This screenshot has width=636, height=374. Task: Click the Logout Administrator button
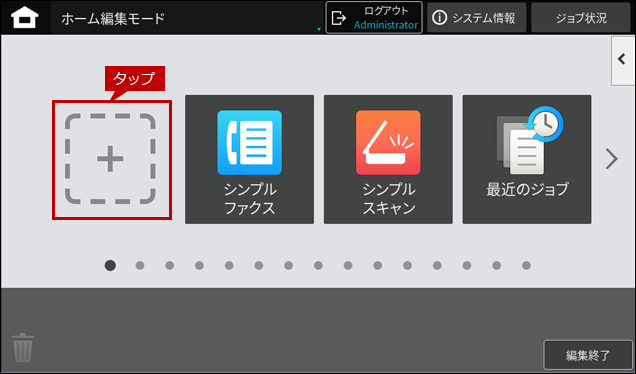coord(374,17)
